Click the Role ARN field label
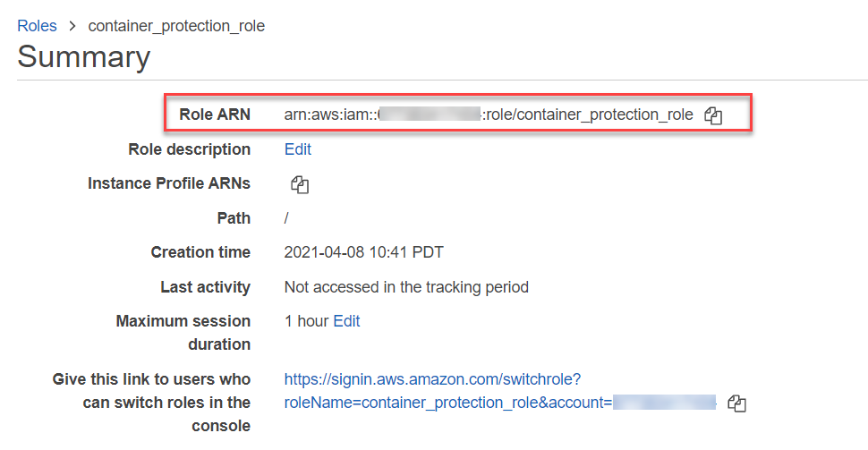 click(x=215, y=115)
